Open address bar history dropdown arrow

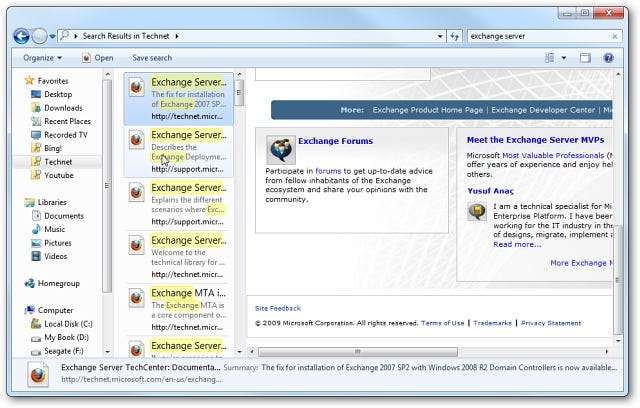point(440,36)
